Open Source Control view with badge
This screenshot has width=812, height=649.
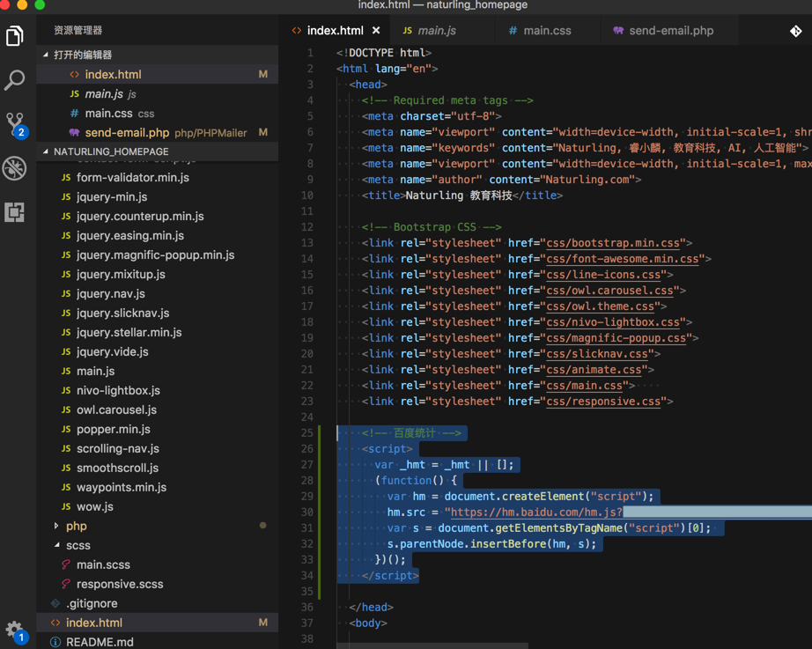[x=15, y=123]
